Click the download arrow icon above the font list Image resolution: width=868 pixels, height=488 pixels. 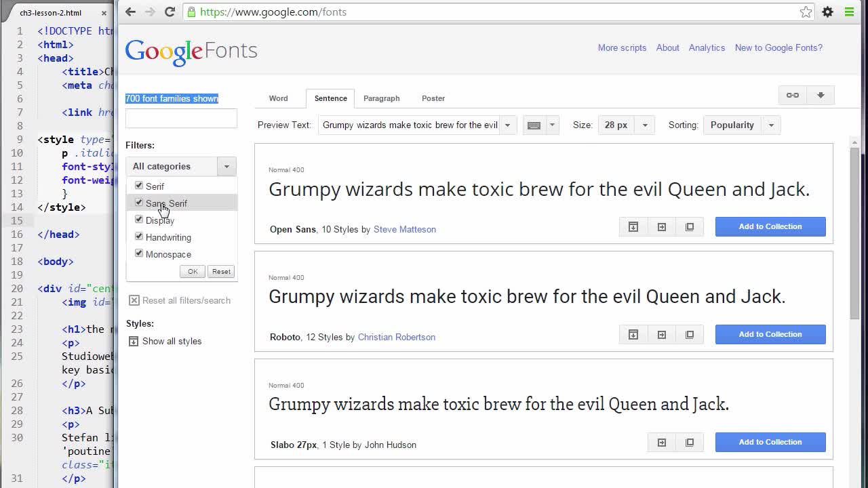(x=821, y=96)
